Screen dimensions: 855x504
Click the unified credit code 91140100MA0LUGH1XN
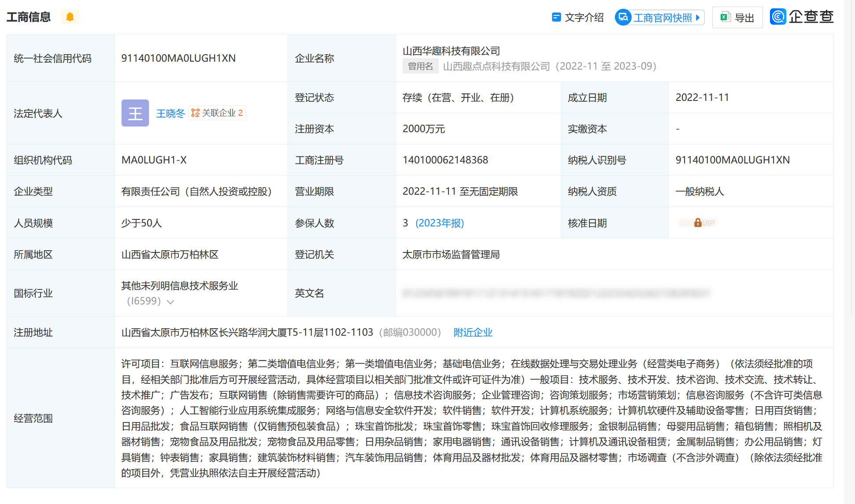point(178,58)
